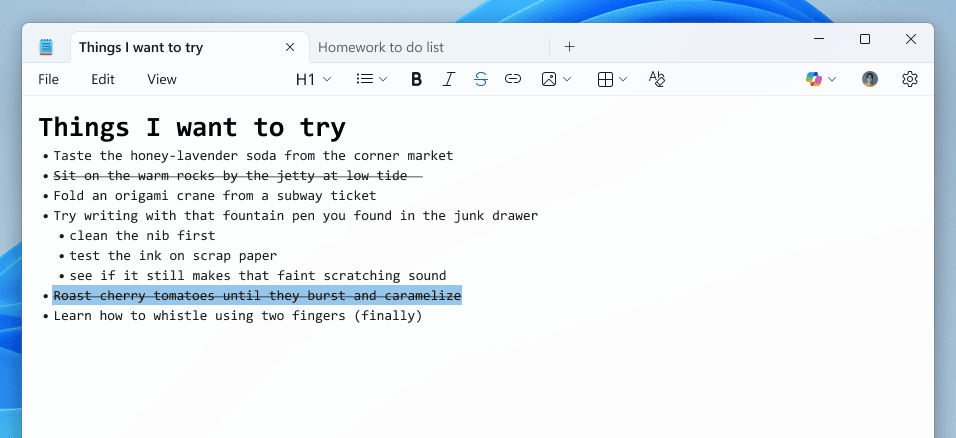Image resolution: width=956 pixels, height=438 pixels.
Task: Open the bulleted list options dropdown
Action: click(372, 79)
